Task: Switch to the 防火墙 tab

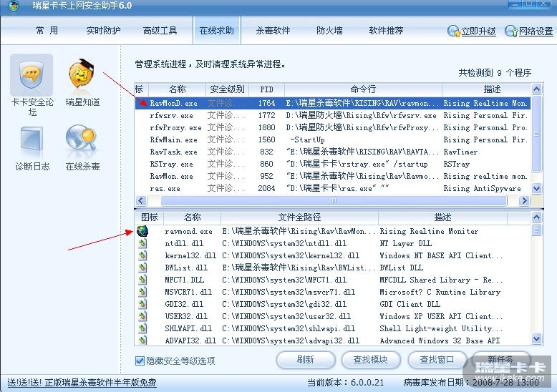Action: (x=329, y=31)
